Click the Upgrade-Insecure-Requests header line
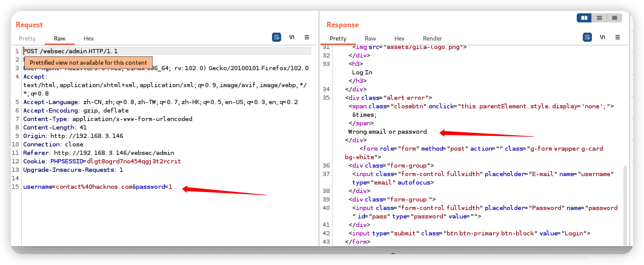Screen dimensions: 644x265 click(73, 170)
